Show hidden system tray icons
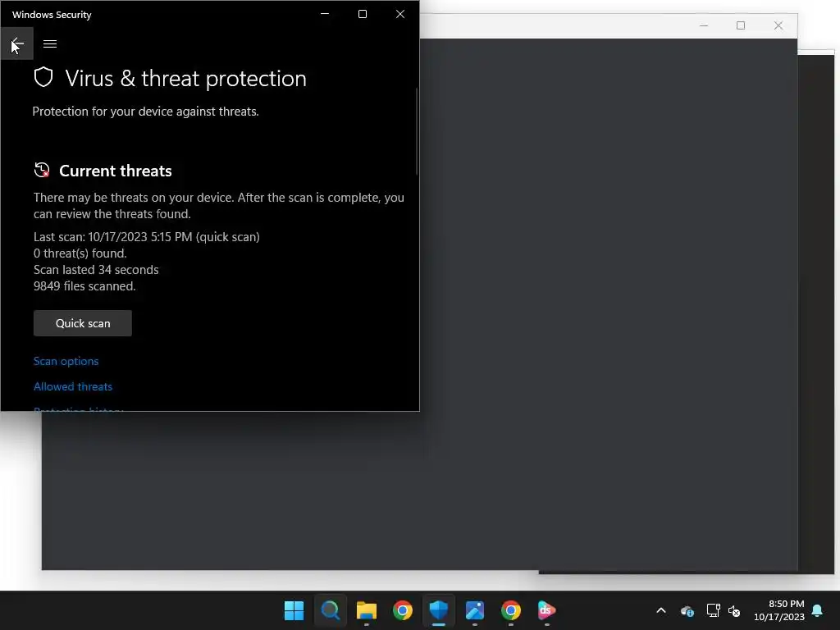Screen dimensions: 840x630 [x=661, y=610]
